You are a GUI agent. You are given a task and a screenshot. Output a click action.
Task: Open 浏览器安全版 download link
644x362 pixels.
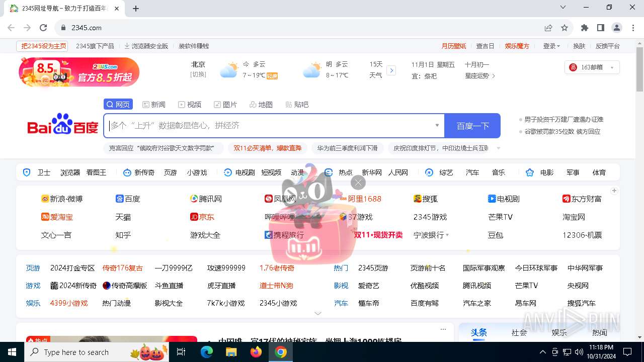click(x=146, y=46)
